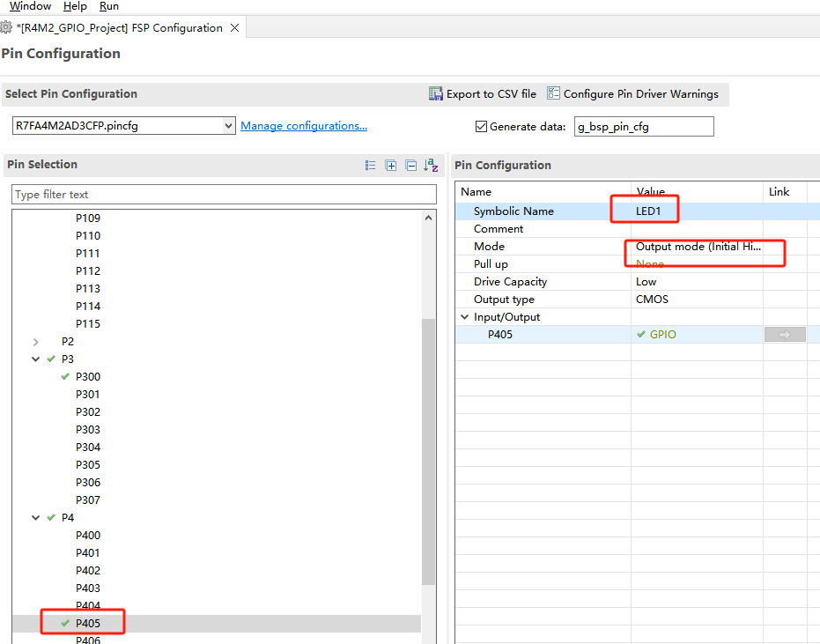Viewport: 820px width, 644px height.
Task: Select the P3 port node
Action: 68,359
